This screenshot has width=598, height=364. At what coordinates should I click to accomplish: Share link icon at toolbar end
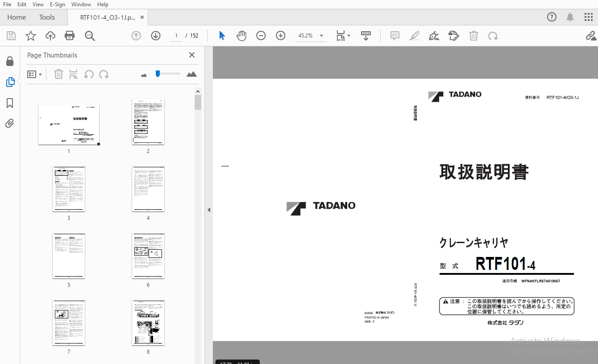point(591,36)
